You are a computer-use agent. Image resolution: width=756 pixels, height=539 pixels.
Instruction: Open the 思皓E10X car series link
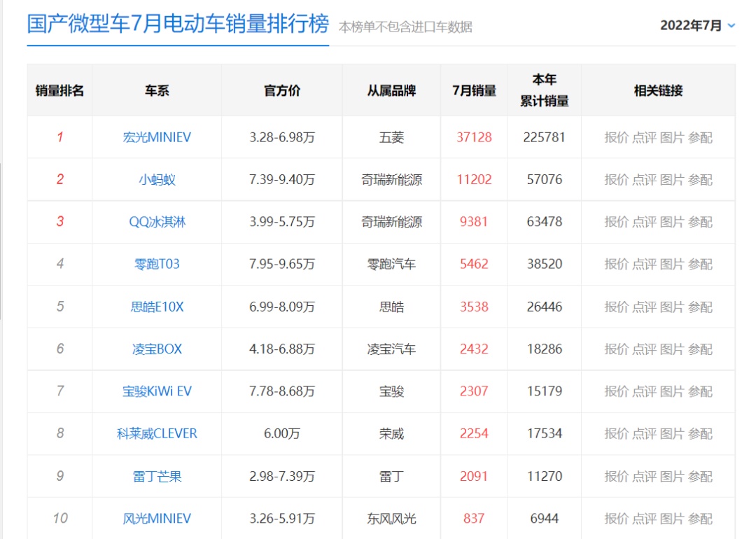tap(157, 307)
